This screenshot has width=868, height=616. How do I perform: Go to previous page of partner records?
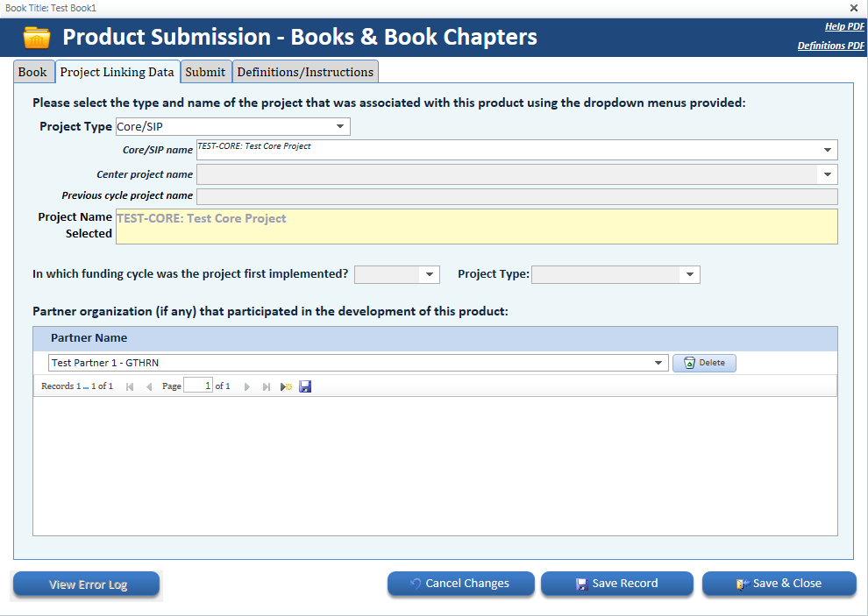click(x=149, y=386)
